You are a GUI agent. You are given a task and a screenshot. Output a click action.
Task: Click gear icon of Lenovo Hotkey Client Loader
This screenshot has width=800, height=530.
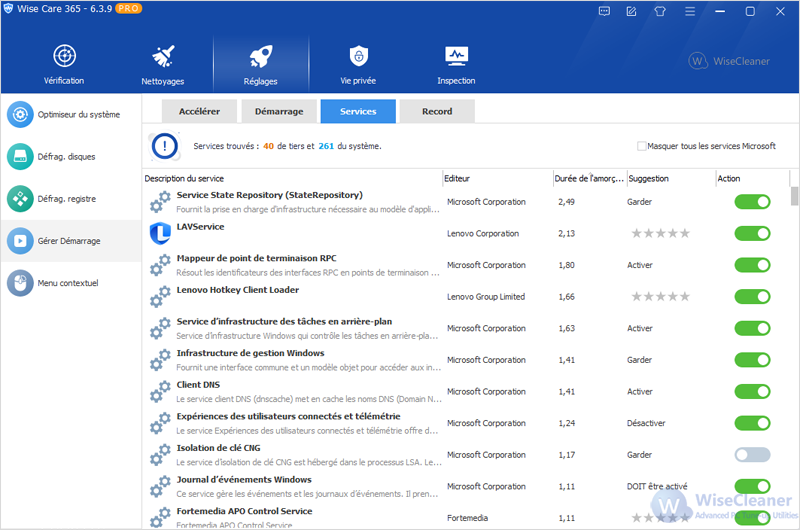(160, 297)
